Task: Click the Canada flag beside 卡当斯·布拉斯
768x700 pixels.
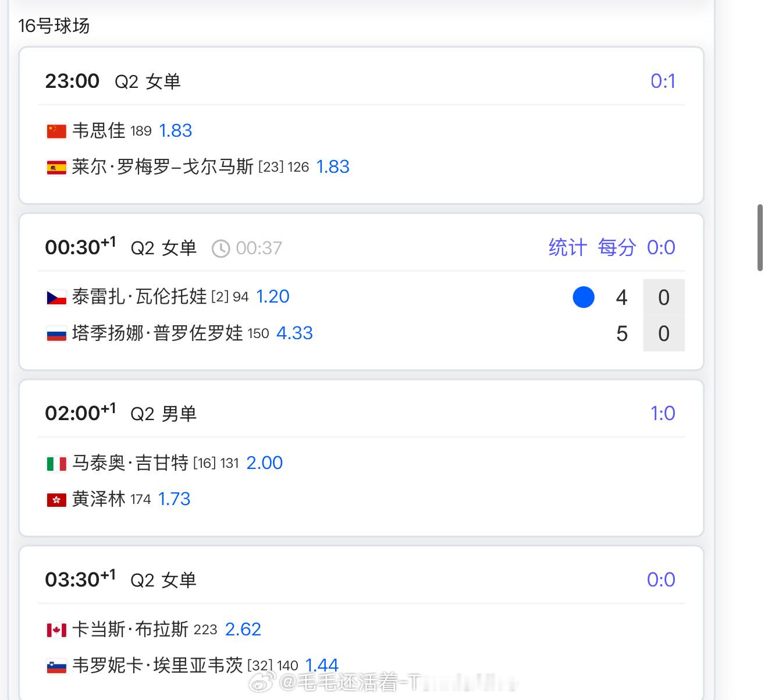Action: (56, 630)
